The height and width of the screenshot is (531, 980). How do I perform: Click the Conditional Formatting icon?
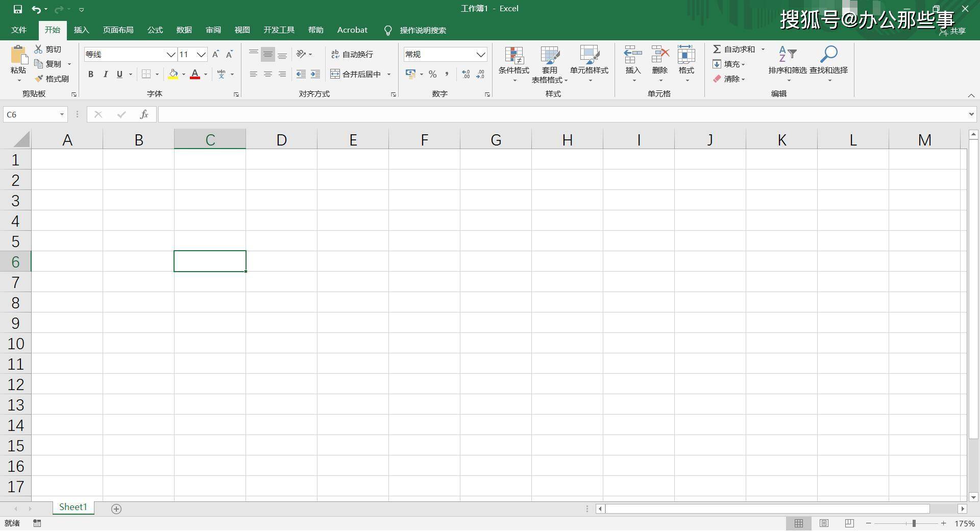(514, 56)
